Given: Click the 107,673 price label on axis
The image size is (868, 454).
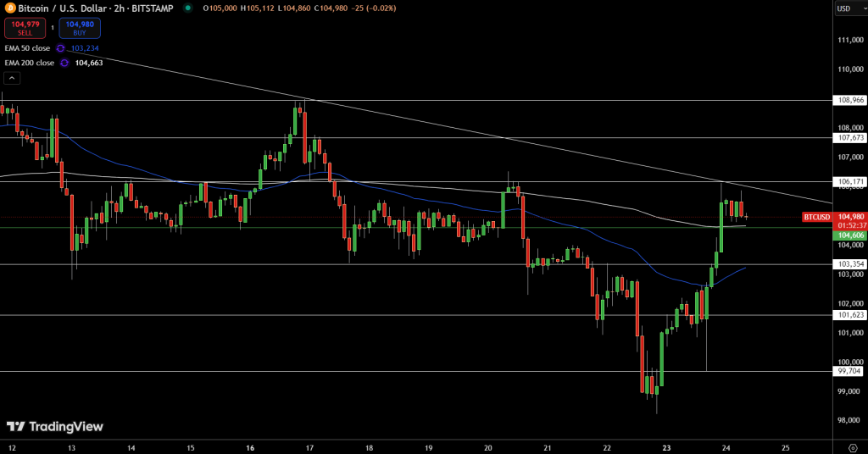Looking at the screenshot, I should point(850,138).
